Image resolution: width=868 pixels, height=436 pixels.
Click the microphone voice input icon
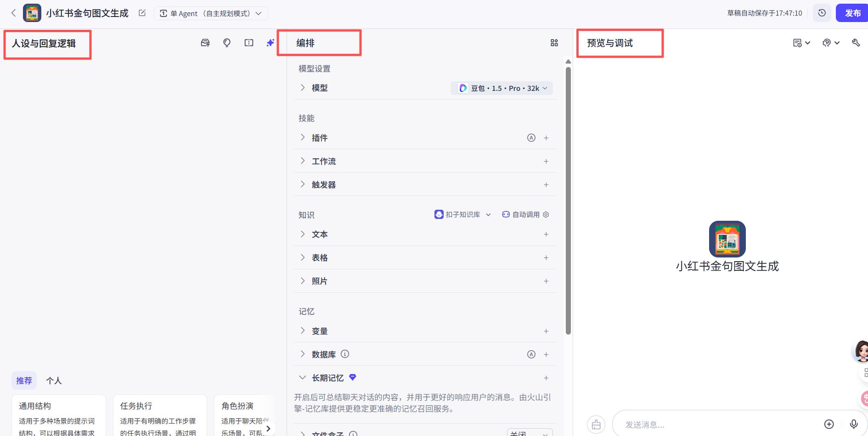[853, 424]
